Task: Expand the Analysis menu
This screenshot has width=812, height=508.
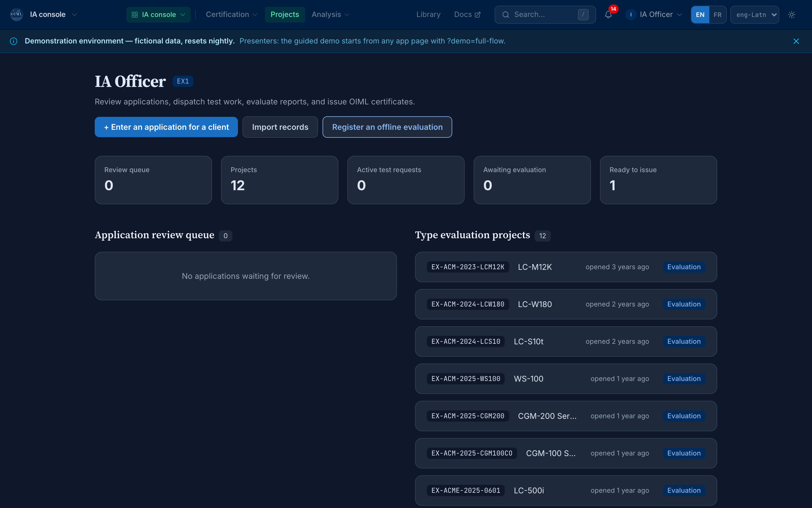Action: pos(330,15)
